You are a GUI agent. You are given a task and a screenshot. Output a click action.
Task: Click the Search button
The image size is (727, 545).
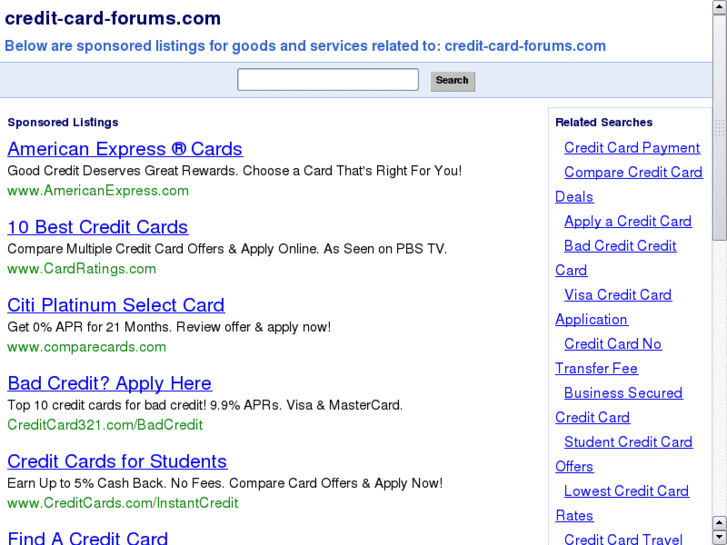point(453,81)
